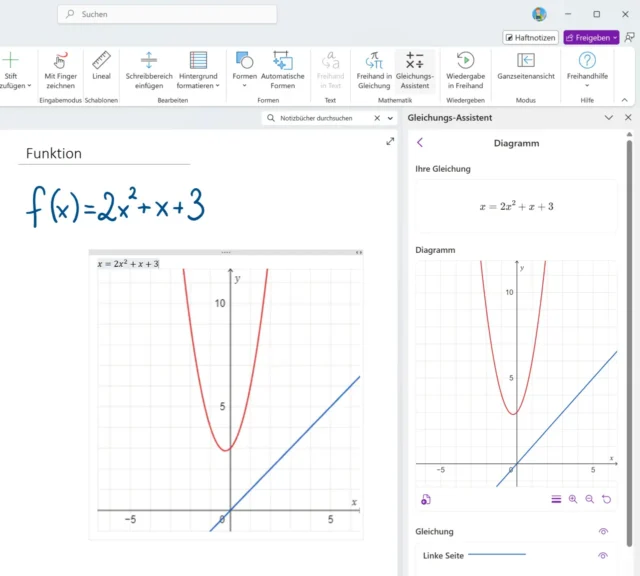640x576 pixels.
Task: Open Freihand in Gleichung converter
Action: click(373, 67)
